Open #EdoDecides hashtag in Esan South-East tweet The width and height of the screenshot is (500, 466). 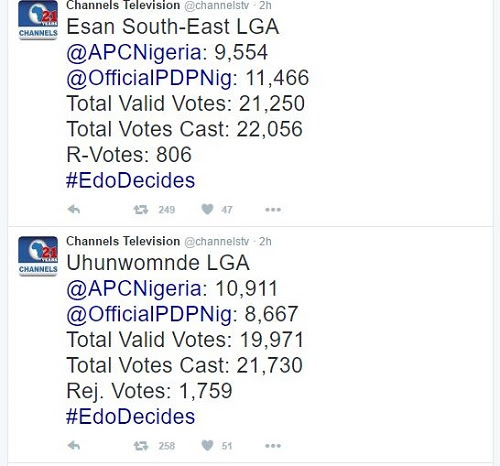coord(131,181)
